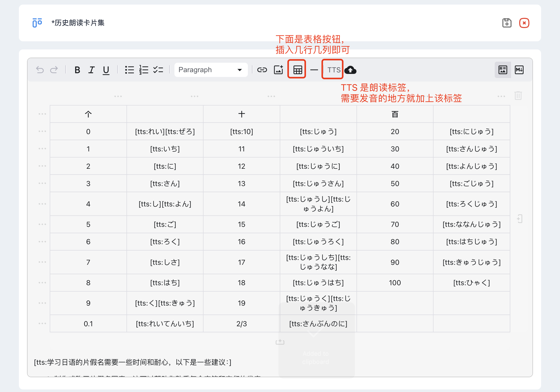Click the cell [tts:ろくじゅう]
The width and height of the screenshot is (560, 392).
[x=472, y=204]
